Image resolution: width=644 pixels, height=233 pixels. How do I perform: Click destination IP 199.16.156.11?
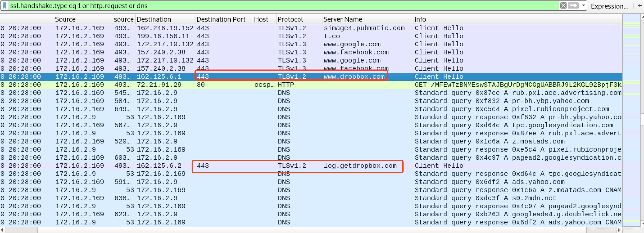pyautogui.click(x=163, y=36)
